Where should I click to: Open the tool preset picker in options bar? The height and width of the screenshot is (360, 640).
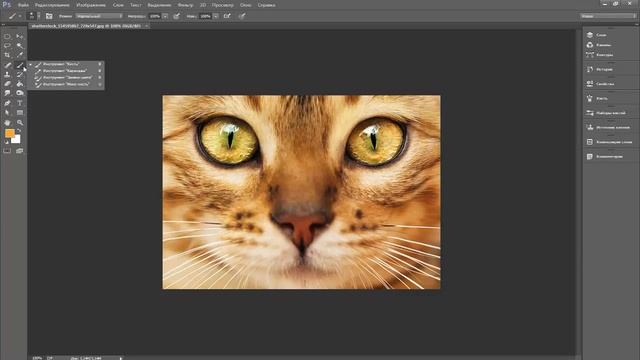(14, 16)
